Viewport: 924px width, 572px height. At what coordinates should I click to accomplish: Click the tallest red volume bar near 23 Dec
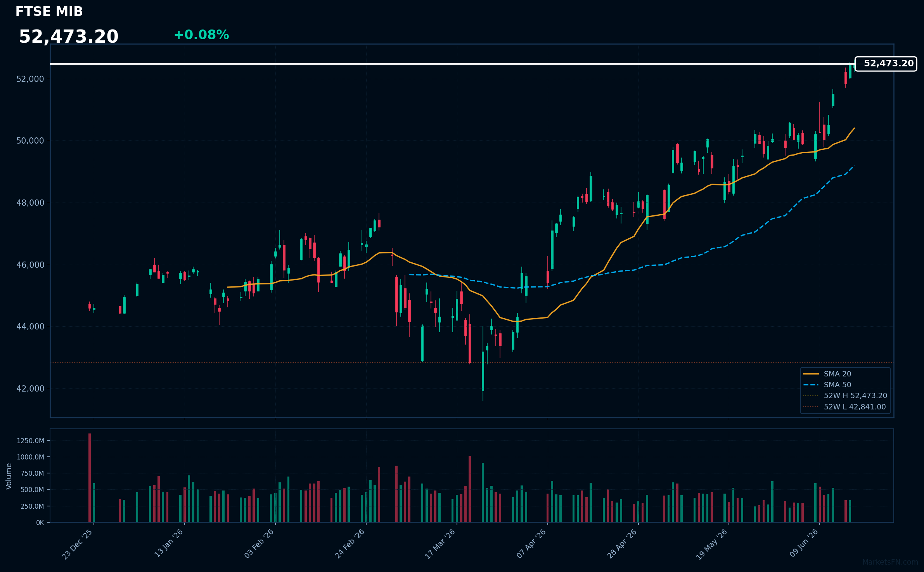tap(90, 478)
